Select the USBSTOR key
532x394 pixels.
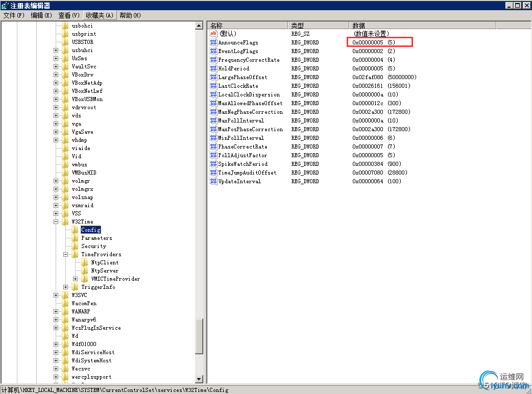coord(82,42)
